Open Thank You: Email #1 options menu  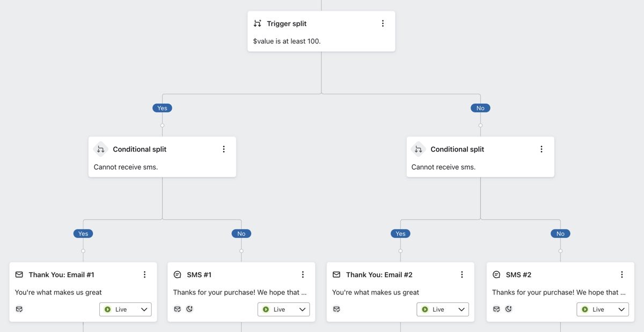click(x=144, y=275)
